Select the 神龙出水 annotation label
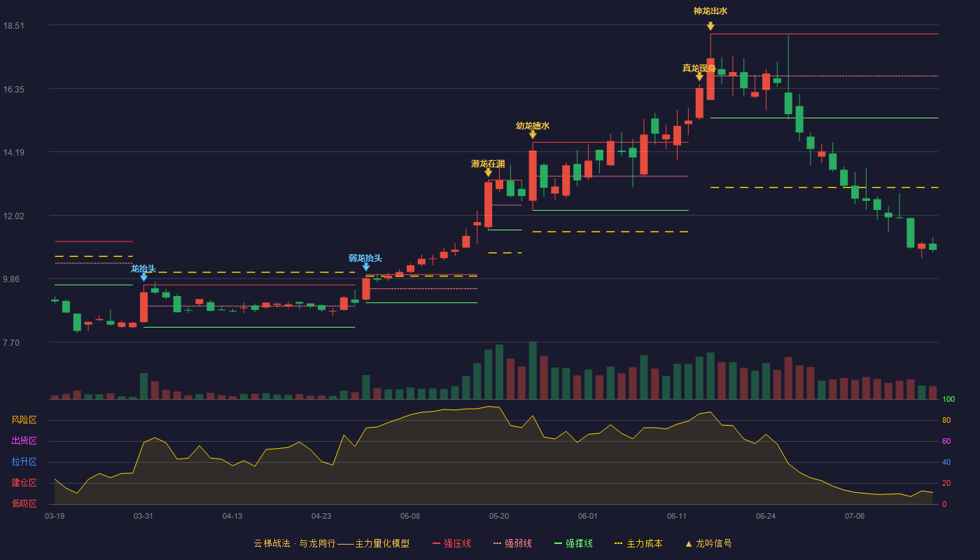 (x=710, y=11)
